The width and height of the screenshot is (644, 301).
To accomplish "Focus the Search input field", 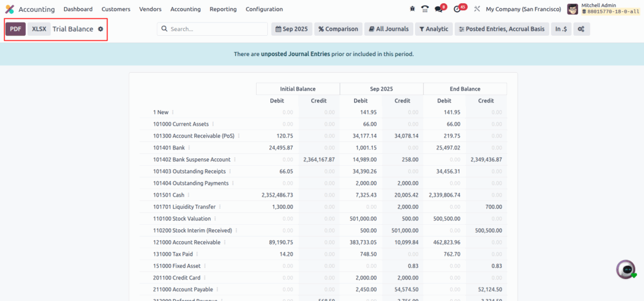I will tap(213, 29).
